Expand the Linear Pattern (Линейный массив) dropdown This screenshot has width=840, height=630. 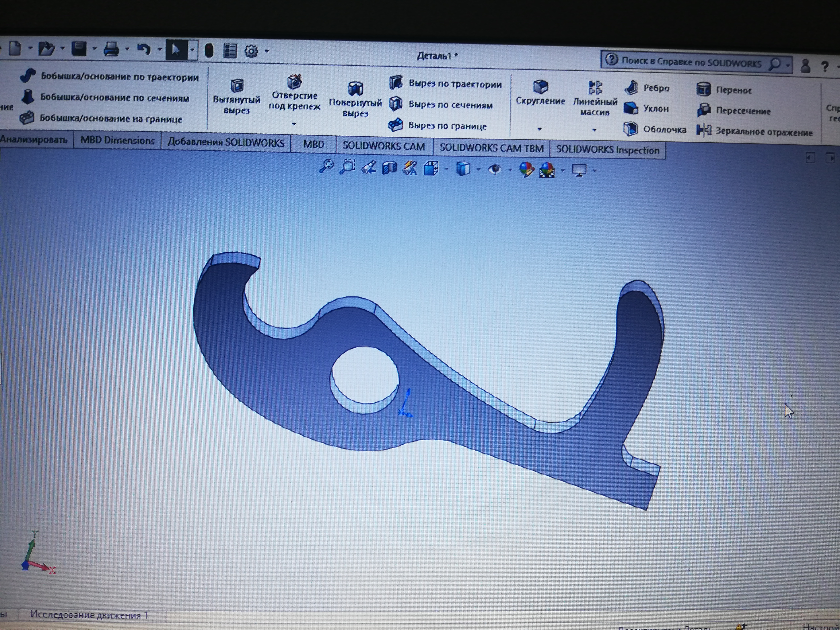pyautogui.click(x=594, y=130)
